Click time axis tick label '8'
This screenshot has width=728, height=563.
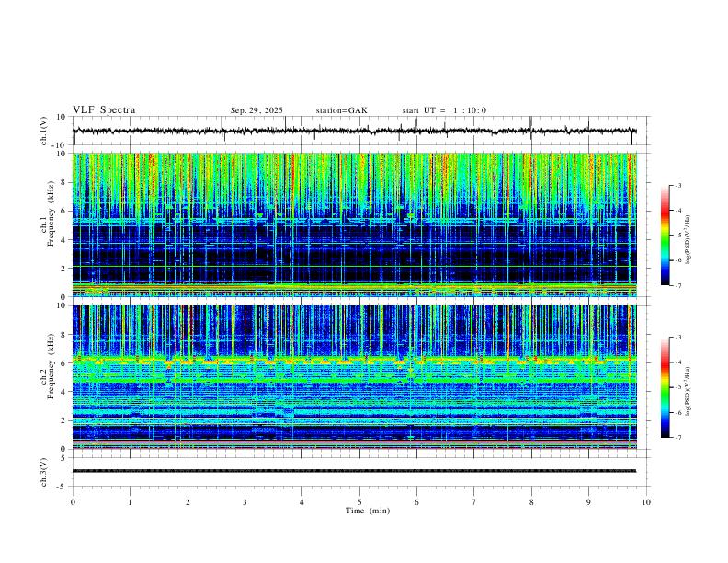click(x=531, y=502)
